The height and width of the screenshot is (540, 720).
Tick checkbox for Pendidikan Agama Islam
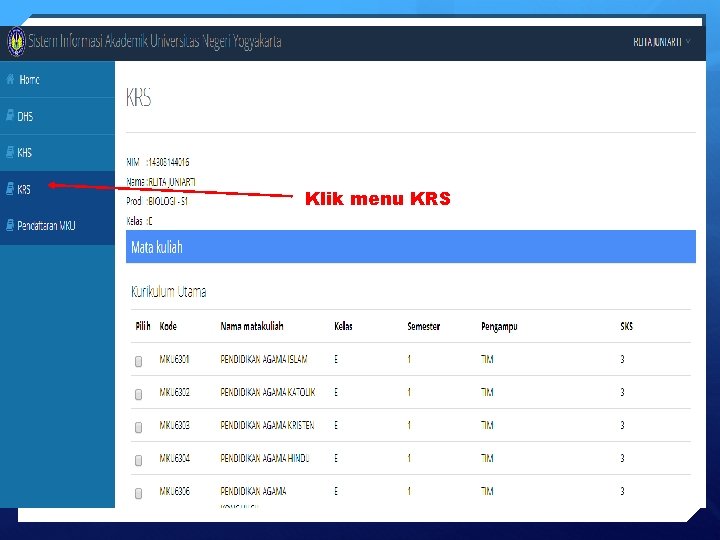coord(138,361)
